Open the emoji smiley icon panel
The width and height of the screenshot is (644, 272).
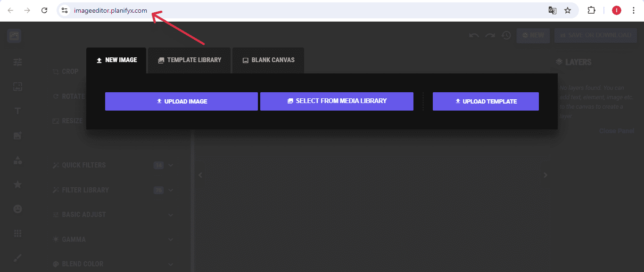coord(17,209)
